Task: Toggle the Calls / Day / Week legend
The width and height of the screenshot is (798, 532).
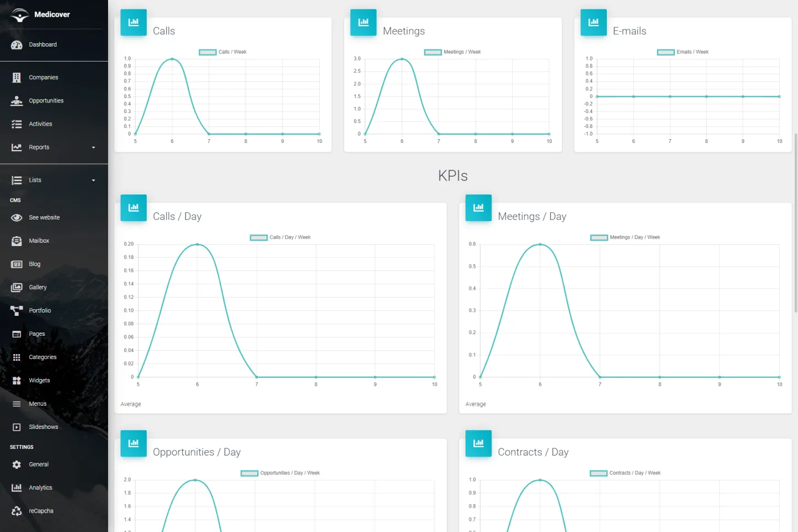Action: (x=280, y=237)
